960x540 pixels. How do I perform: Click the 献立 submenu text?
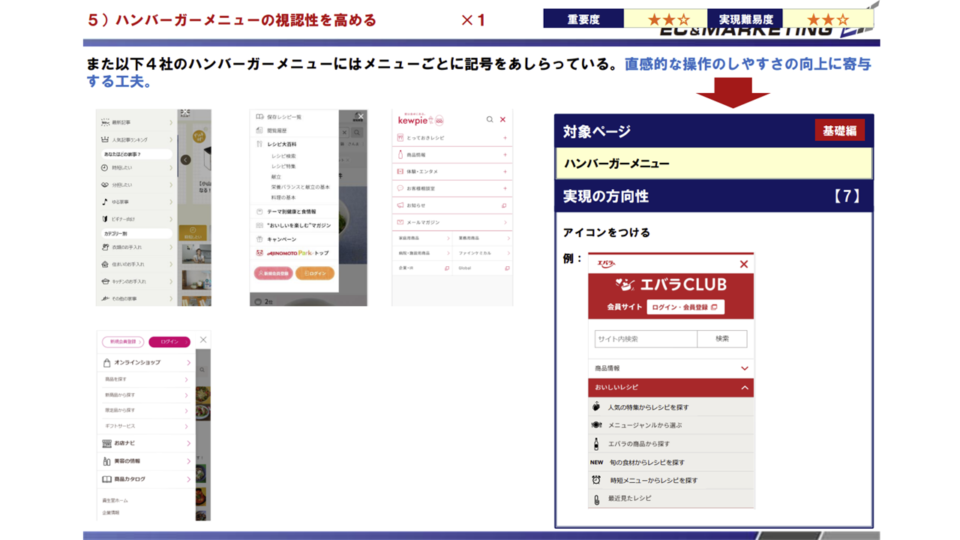point(276,177)
